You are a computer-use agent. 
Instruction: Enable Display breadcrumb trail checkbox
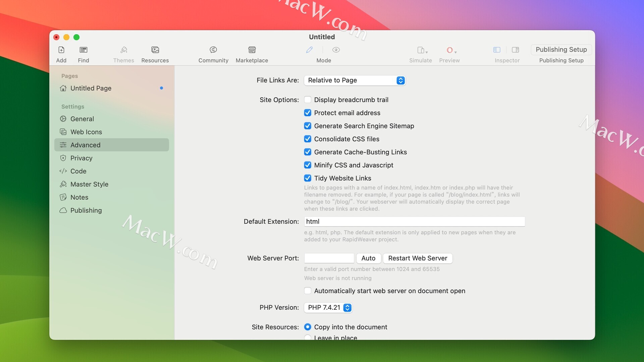coord(308,100)
